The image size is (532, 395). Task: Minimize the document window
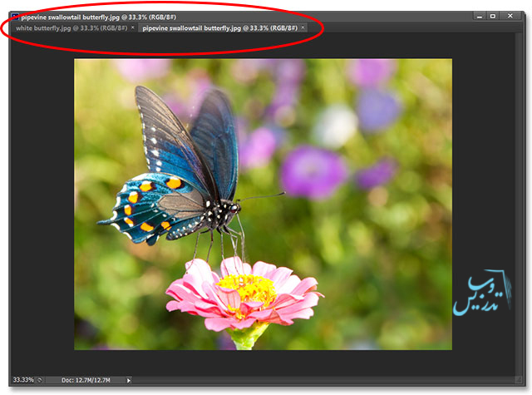[480, 16]
